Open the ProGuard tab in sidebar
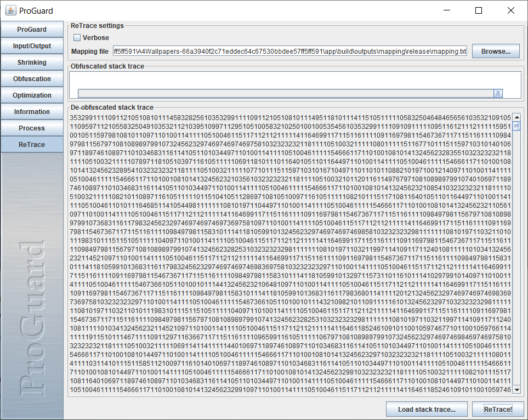Viewport: 528px width, 420px height. 32,29
